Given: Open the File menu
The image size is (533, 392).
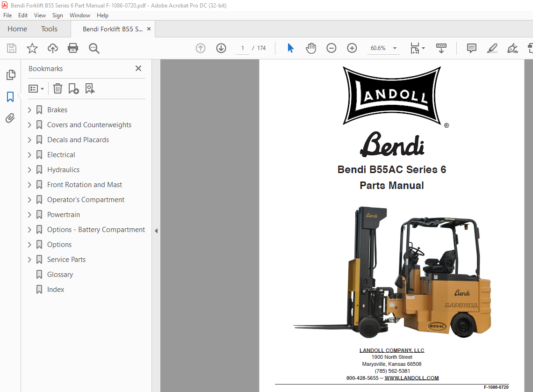Looking at the screenshot, I should 7,15.
